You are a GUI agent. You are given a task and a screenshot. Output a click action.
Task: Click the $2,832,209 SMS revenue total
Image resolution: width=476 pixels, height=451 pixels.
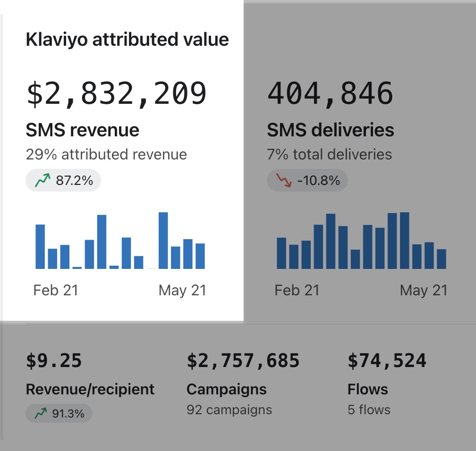coord(117,94)
